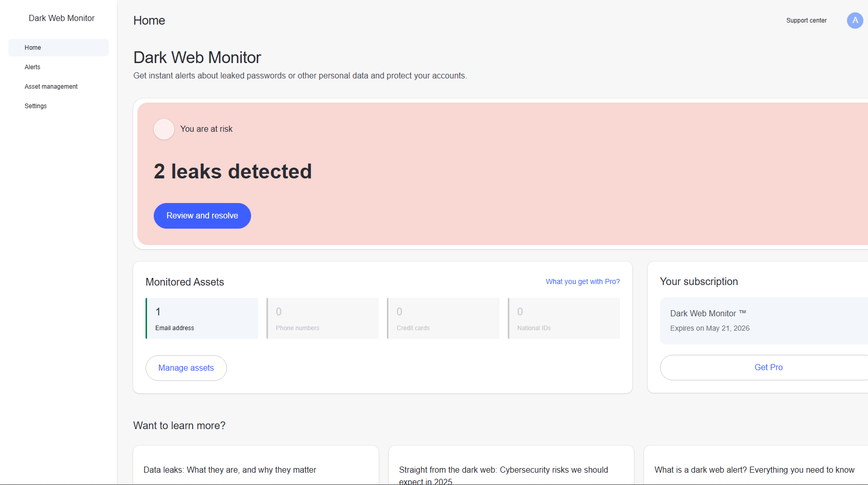Image resolution: width=868 pixels, height=485 pixels.
Task: Open the user avatar 'A' menu
Action: tap(855, 21)
